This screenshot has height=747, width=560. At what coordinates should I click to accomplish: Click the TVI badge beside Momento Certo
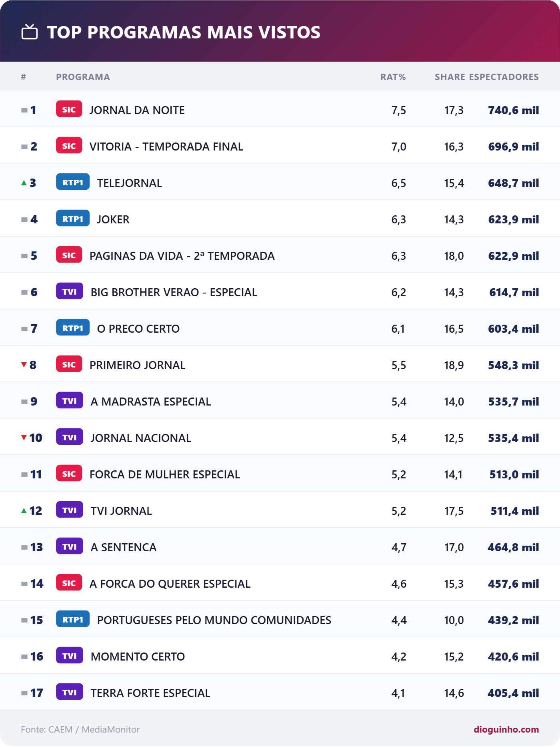(x=70, y=656)
